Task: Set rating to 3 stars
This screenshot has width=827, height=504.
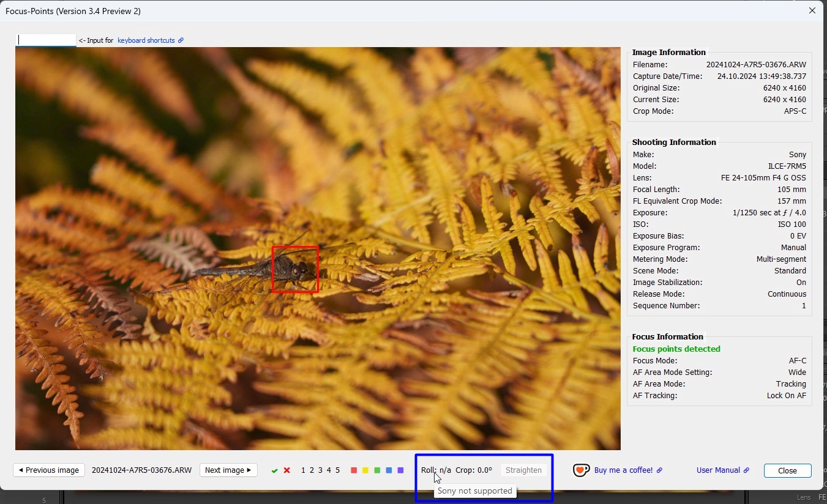Action: coord(320,470)
